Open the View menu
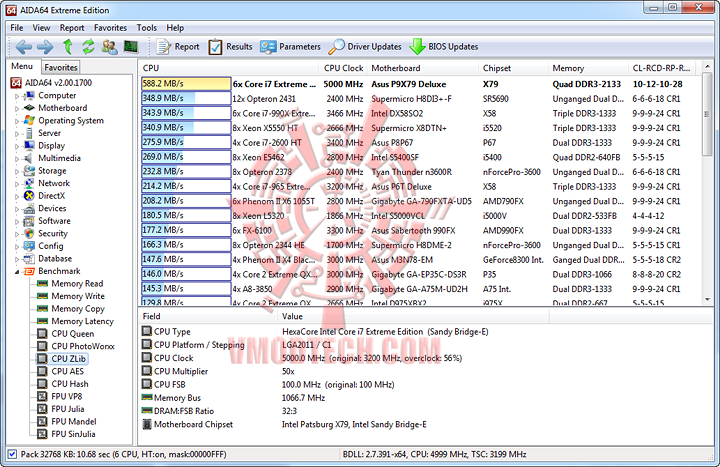The height and width of the screenshot is (467, 720). click(41, 28)
